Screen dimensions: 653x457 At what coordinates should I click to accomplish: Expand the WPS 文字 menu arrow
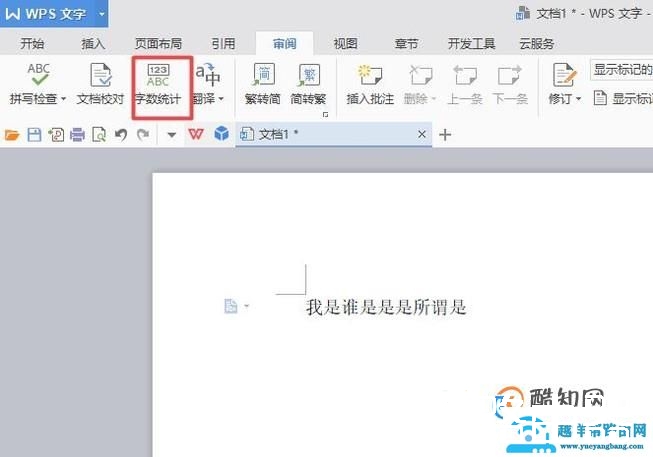[102, 14]
